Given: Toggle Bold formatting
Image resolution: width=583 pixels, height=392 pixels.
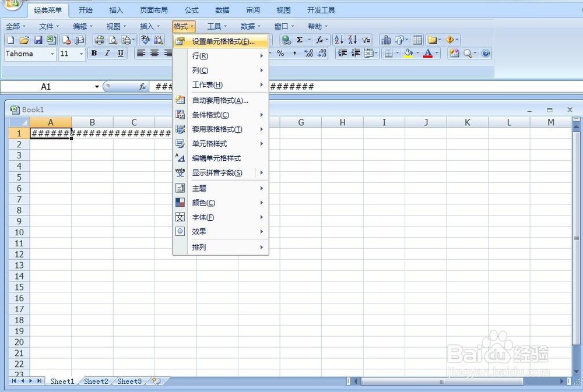Looking at the screenshot, I should (94, 54).
